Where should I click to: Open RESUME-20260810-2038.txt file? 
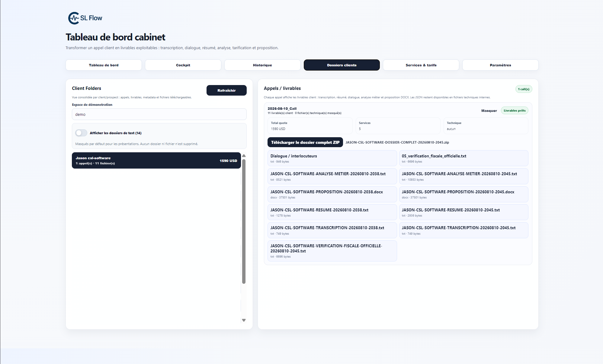pos(332,212)
